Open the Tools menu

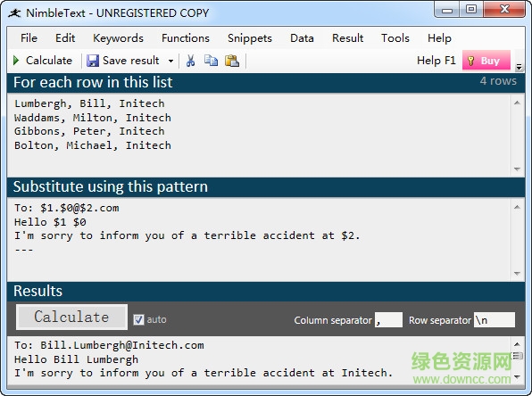[x=395, y=38]
